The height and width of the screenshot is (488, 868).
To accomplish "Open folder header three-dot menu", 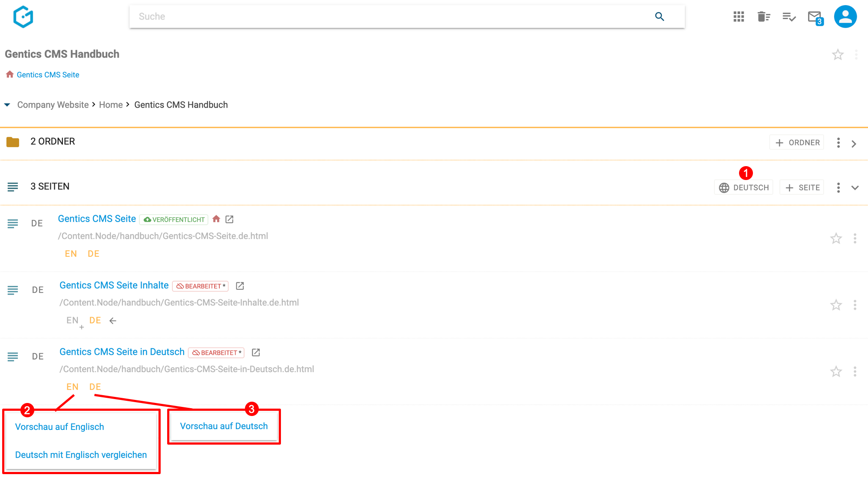I will click(856, 55).
